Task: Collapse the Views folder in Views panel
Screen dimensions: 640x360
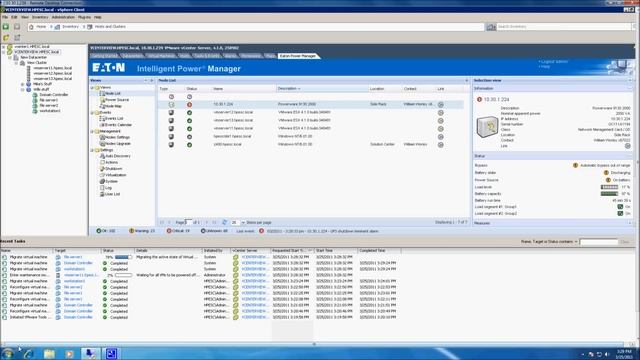Action: (92, 87)
